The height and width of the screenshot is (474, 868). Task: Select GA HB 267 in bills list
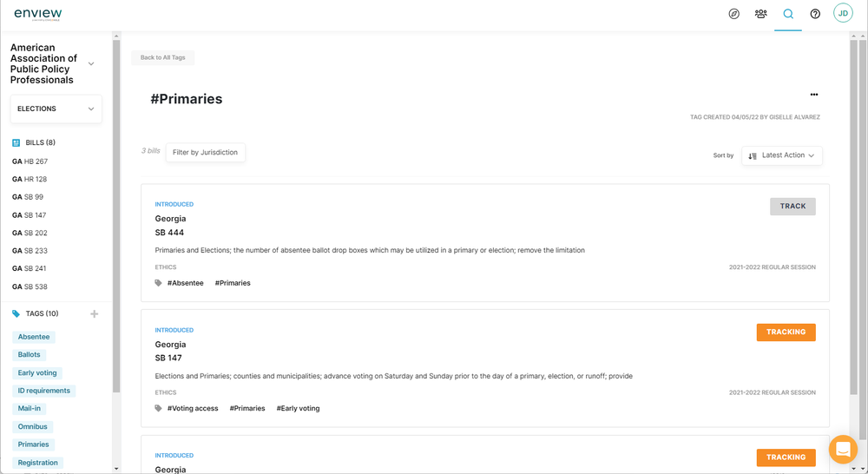point(30,161)
